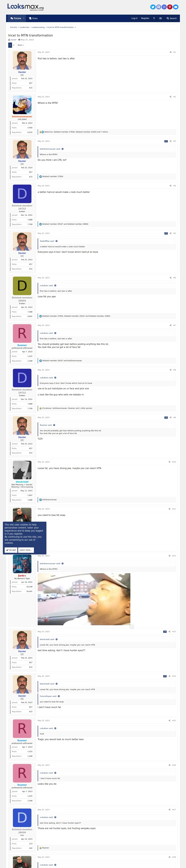
Task: Jump to quoted post arrow in post #5
Action: pos(56,241)
